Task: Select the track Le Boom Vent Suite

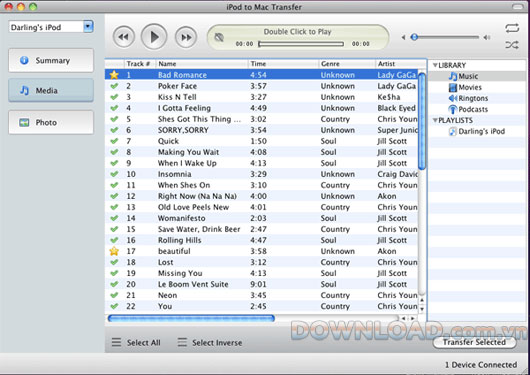Action: [x=261, y=284]
